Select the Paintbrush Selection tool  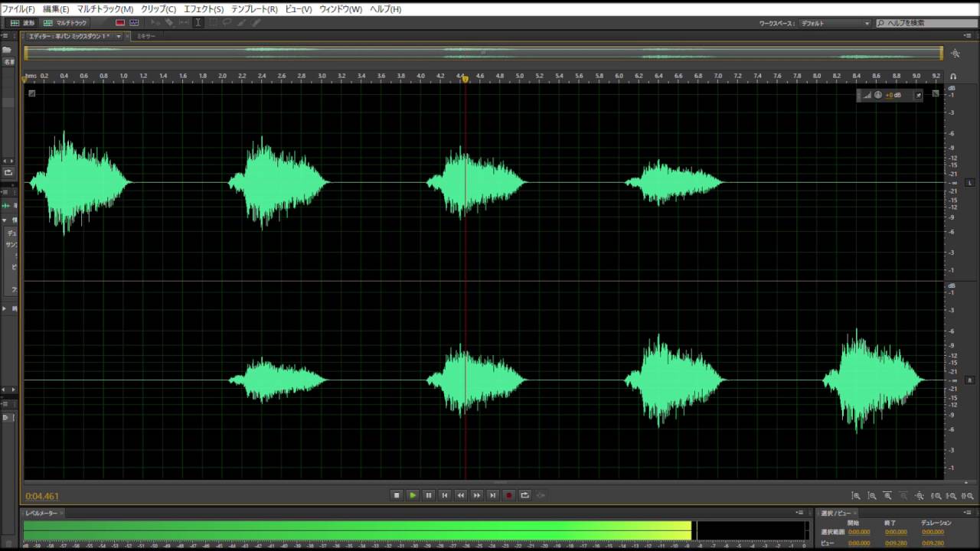coord(242,23)
